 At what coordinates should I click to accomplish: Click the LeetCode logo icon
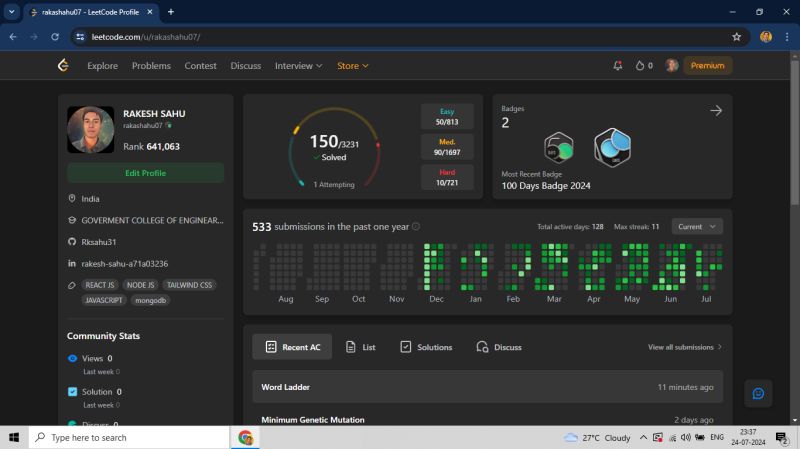point(63,66)
